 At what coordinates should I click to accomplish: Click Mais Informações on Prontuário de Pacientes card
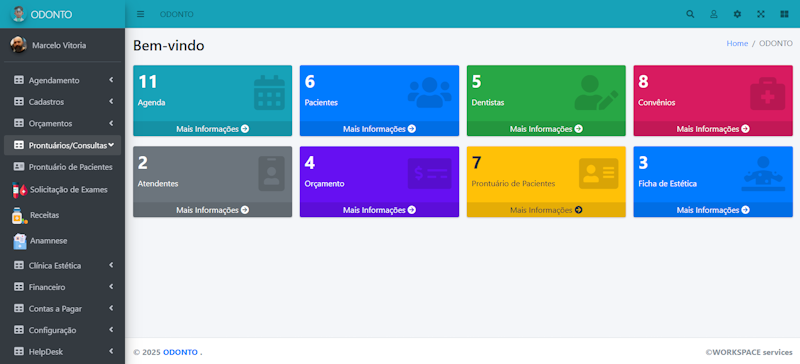click(546, 210)
